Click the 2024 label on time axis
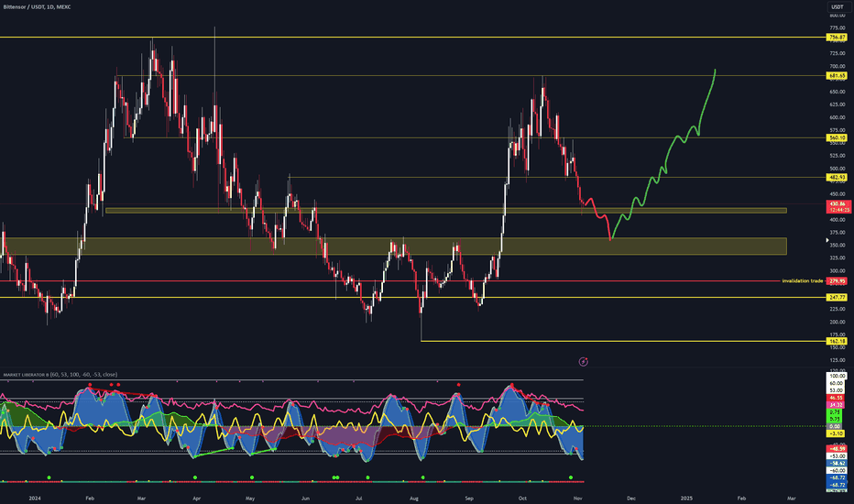This screenshot has width=854, height=504. click(x=35, y=498)
